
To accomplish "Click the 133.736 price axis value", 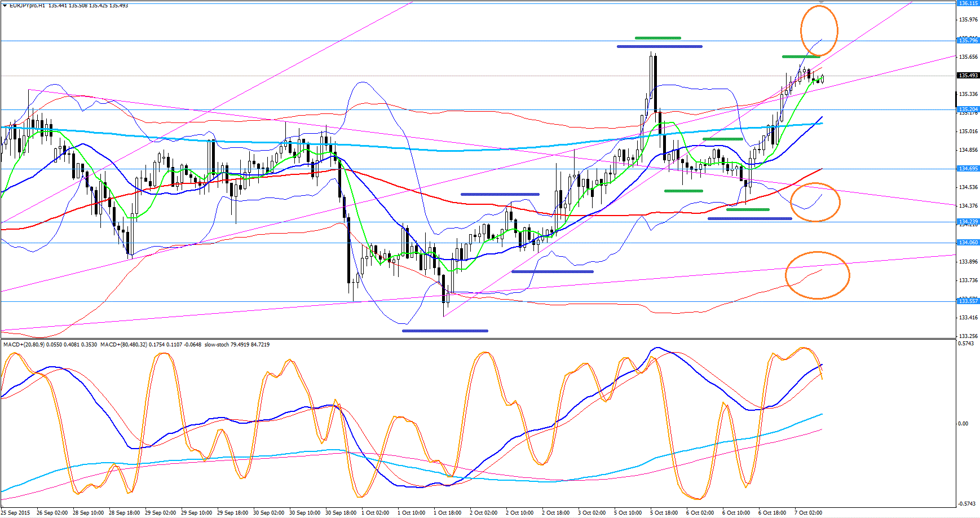I will click(x=968, y=280).
